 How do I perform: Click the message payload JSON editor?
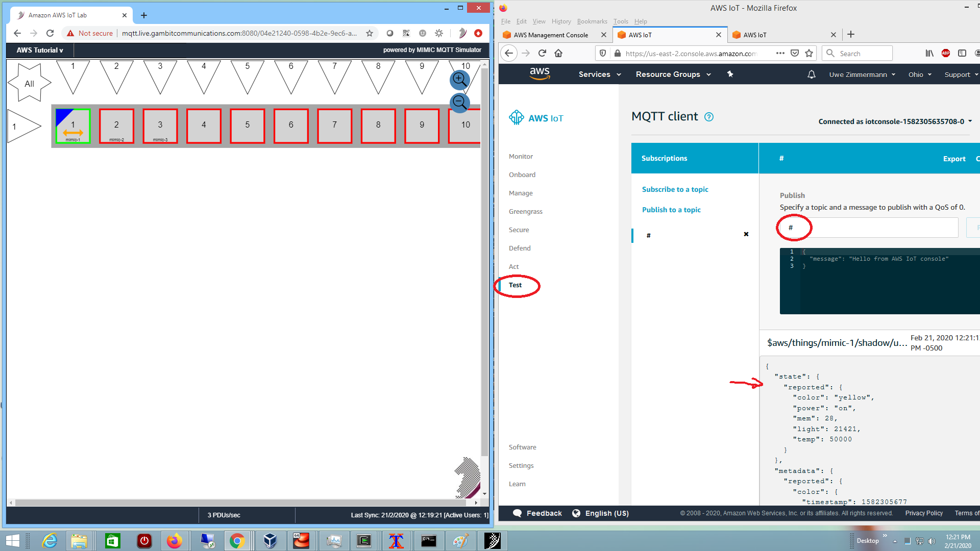[879, 281]
